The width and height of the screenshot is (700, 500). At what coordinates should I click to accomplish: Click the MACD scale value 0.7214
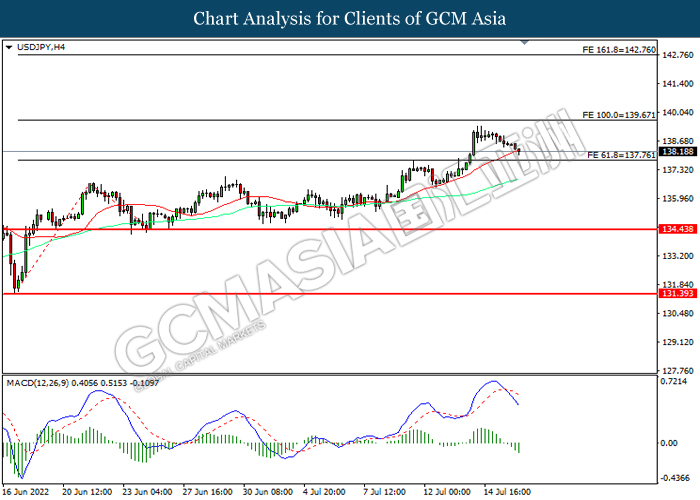(673, 382)
